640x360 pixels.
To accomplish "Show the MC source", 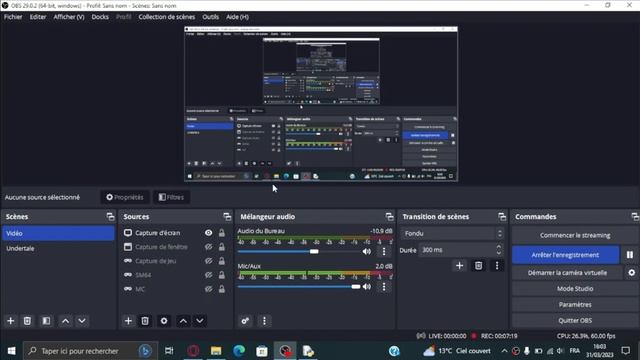I will 209,289.
